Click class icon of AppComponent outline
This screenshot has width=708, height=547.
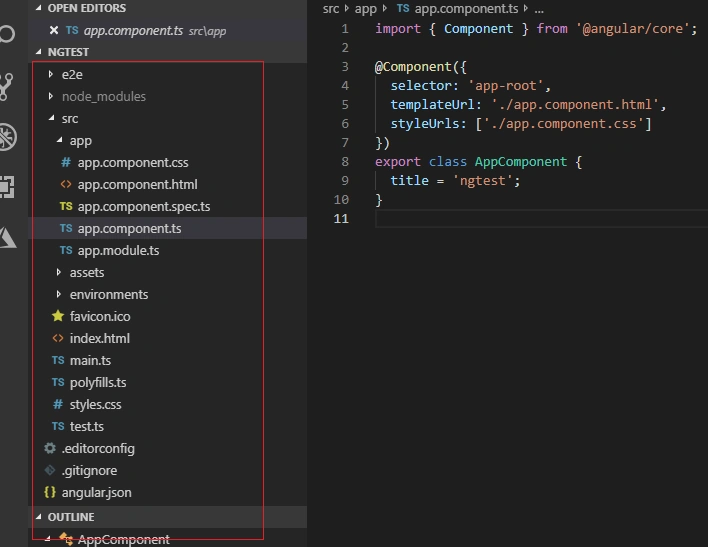click(66, 539)
